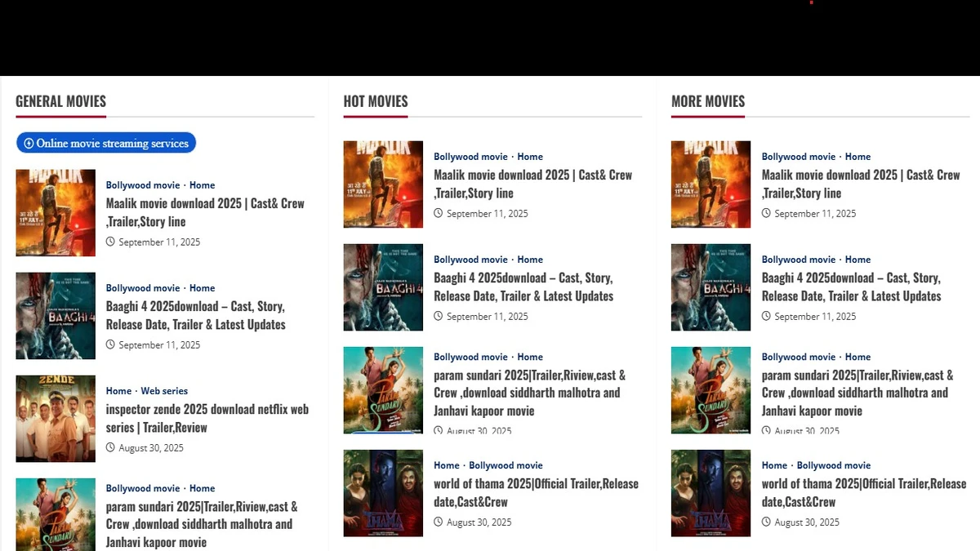Open inspector zende 2025 download article title
Screen dimensions: 980x551
click(207, 418)
